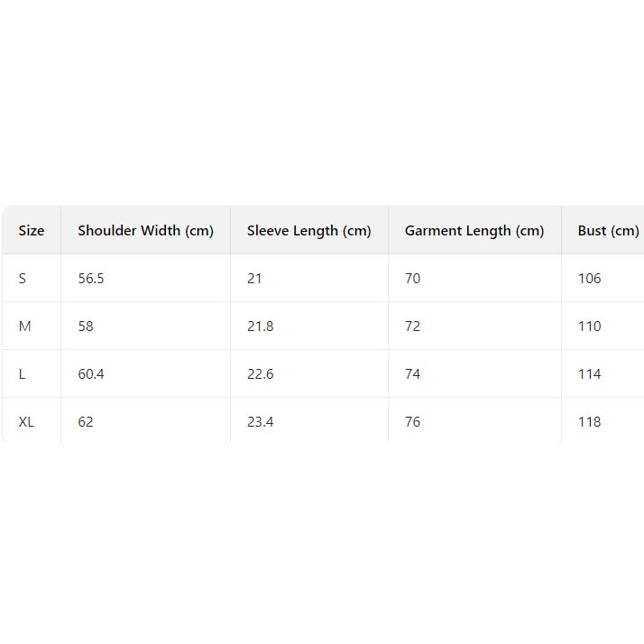Click the Size column header

pos(32,231)
